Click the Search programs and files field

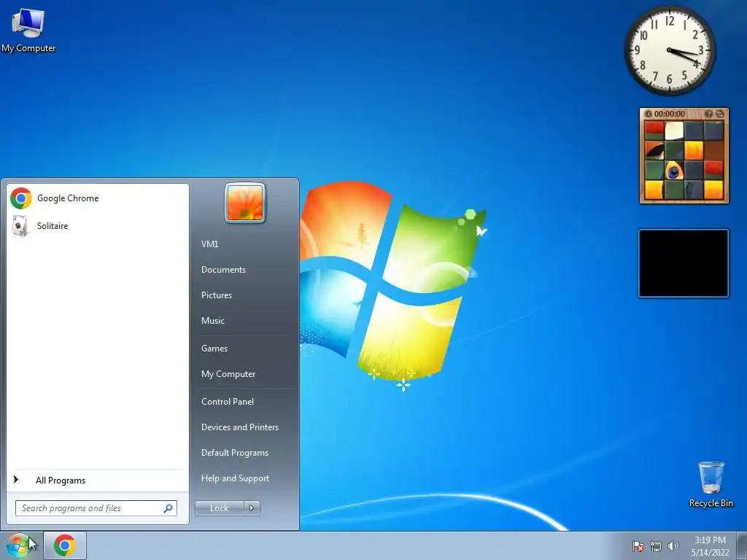96,508
